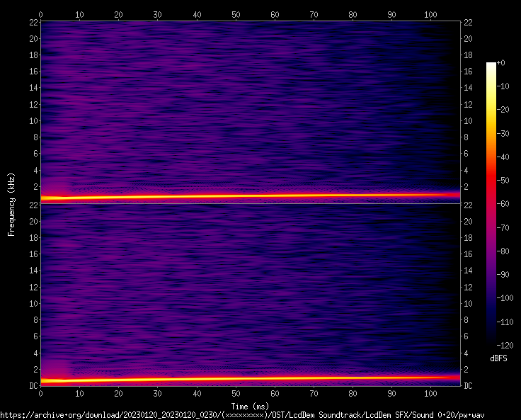Click the "DC" label on the right axis
521x420 pixels.
coord(467,386)
